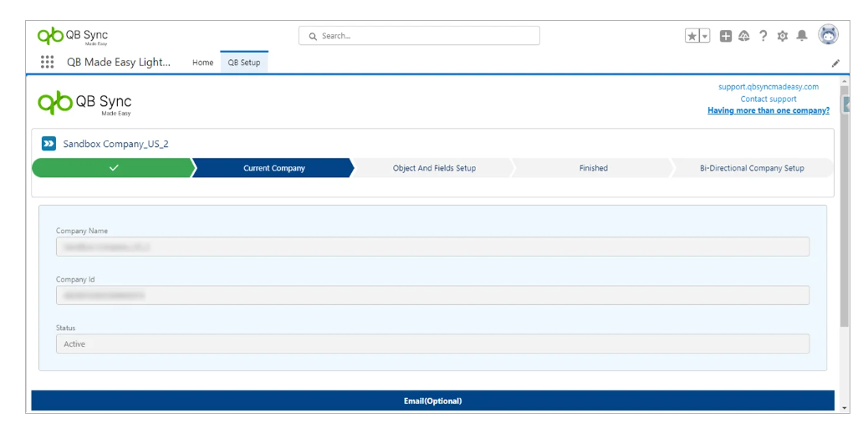Screen dimensions: 868x438
Task: Select the Current Company step
Action: [x=273, y=167]
